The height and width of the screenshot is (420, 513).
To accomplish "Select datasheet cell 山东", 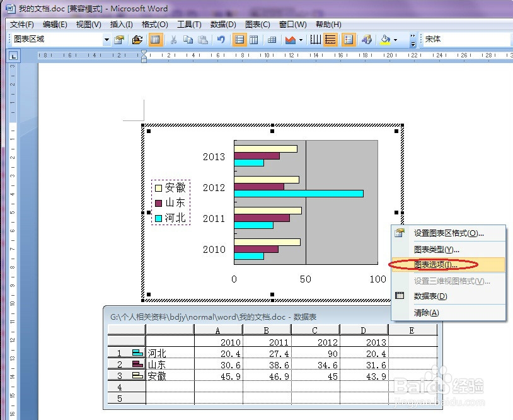I will click(170, 365).
